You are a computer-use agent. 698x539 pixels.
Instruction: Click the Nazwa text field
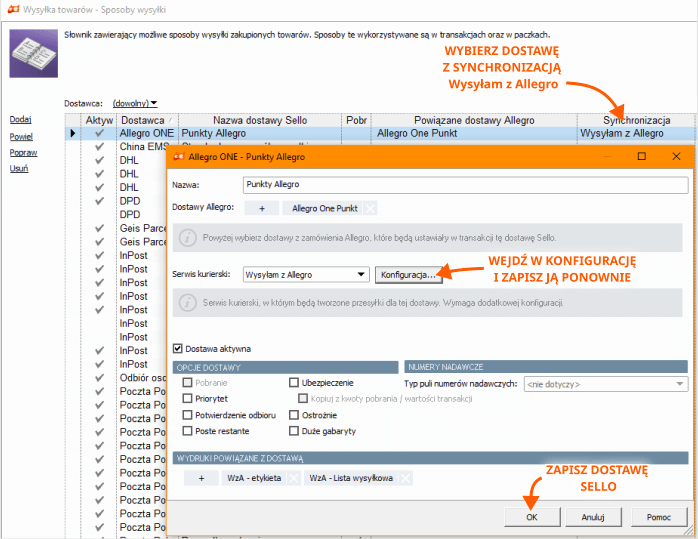click(465, 185)
